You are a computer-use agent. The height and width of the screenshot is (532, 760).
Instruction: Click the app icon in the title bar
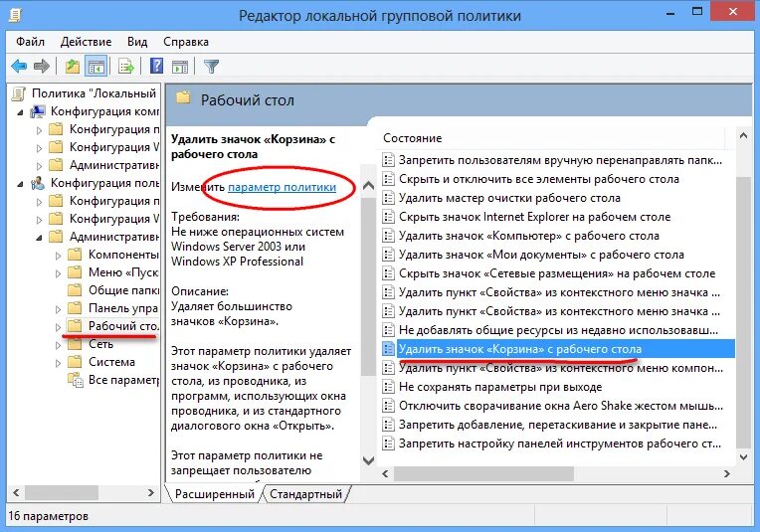16,15
